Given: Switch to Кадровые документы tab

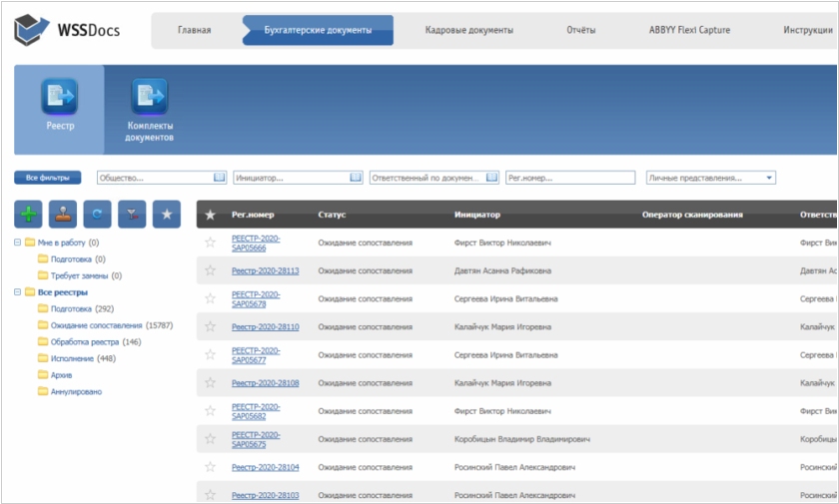Looking at the screenshot, I should click(468, 30).
